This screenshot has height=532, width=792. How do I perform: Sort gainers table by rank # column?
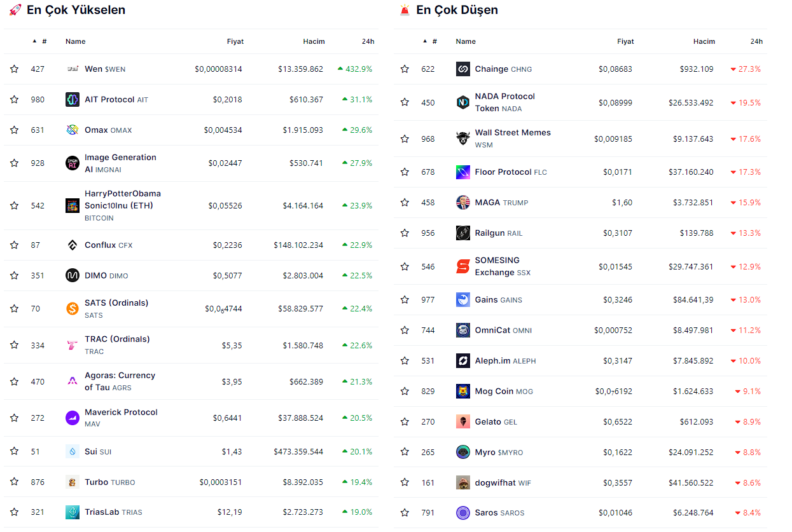(x=44, y=41)
